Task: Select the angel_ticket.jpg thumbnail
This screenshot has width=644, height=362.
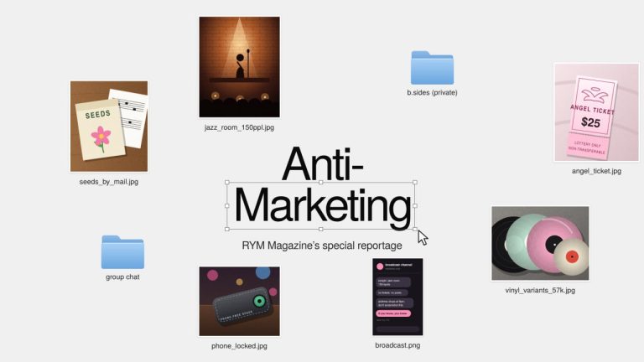Action: point(596,112)
